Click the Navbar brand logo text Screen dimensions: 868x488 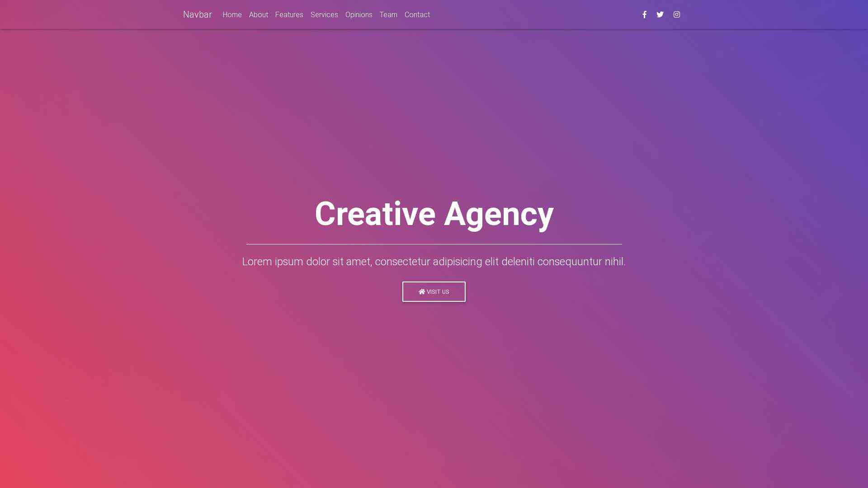pyautogui.click(x=197, y=14)
